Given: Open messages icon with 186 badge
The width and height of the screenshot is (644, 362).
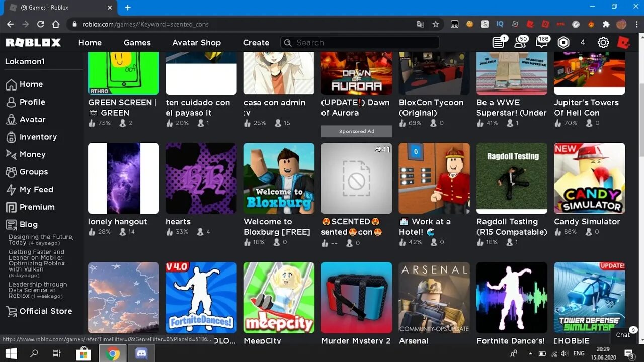Looking at the screenshot, I should [x=541, y=43].
